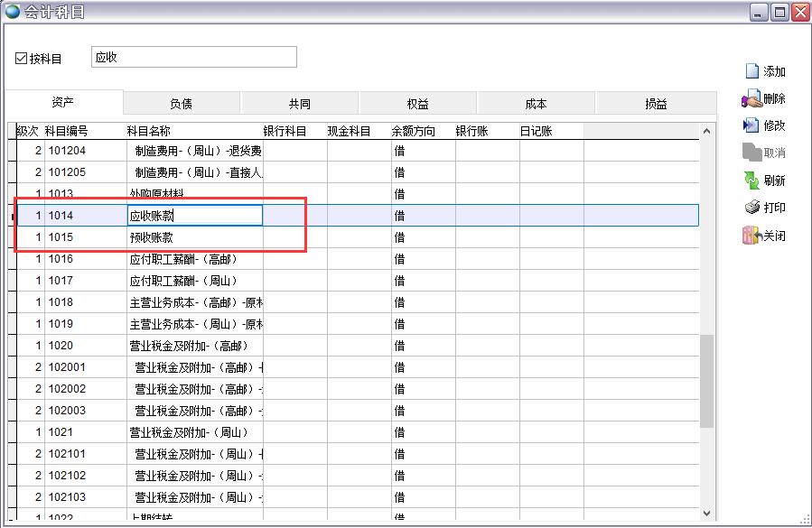The image size is (812, 528).
Task: Click the 关闭 (Close) door icon
Action: coord(751,236)
